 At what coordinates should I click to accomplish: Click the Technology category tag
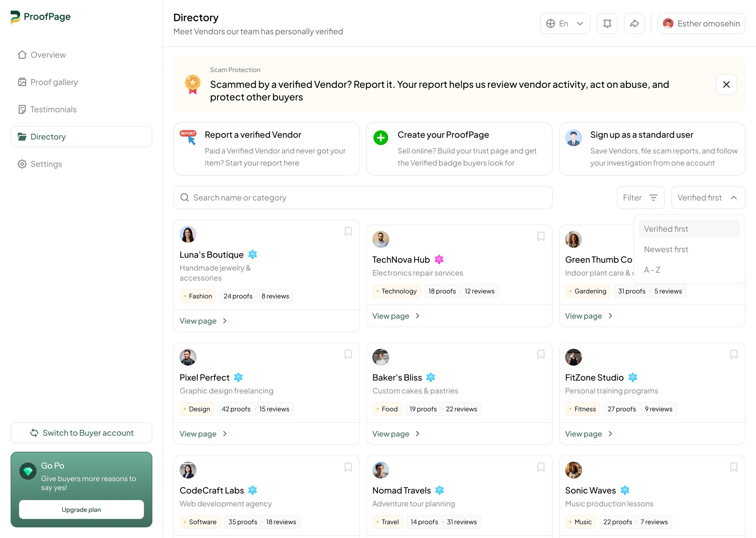click(x=396, y=291)
